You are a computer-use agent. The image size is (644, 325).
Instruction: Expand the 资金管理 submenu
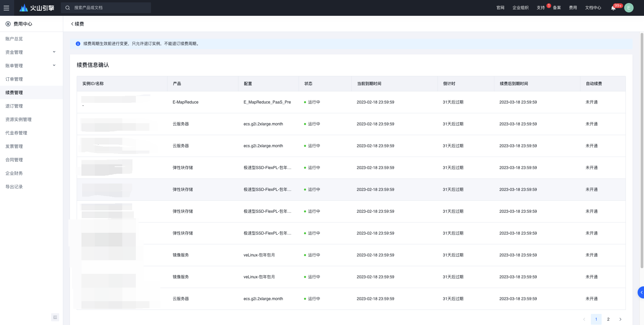[x=54, y=52]
